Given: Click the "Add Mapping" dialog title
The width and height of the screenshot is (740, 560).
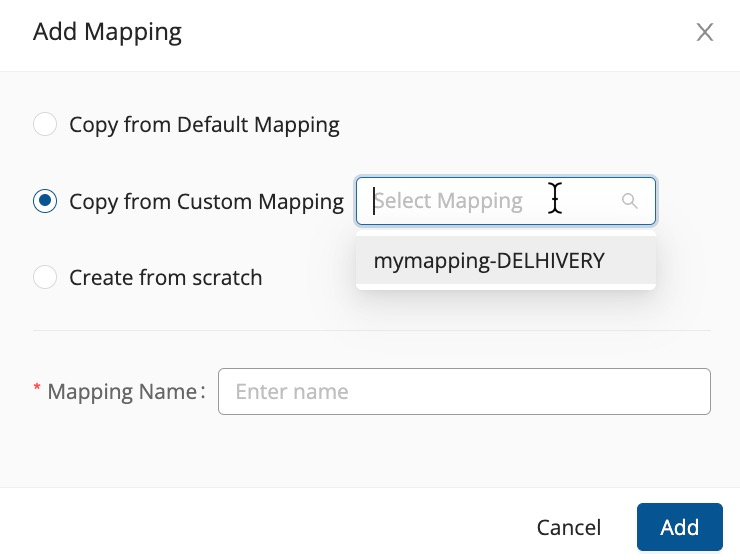Looking at the screenshot, I should tap(107, 32).
